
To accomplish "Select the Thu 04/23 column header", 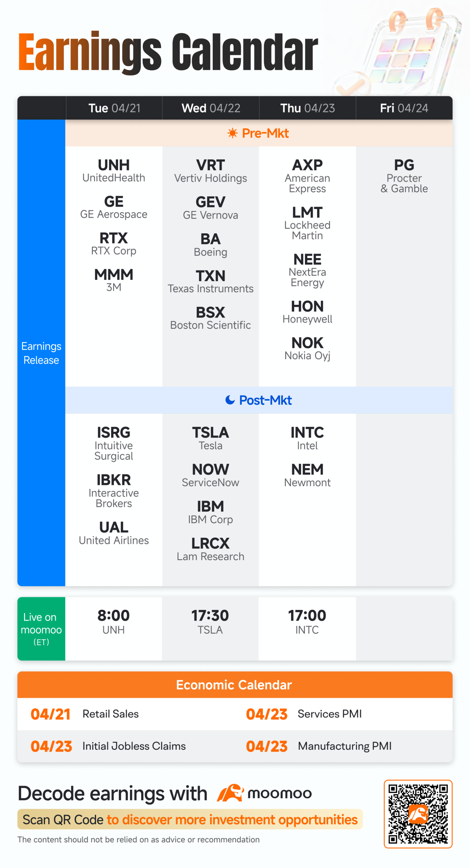I will [308, 108].
